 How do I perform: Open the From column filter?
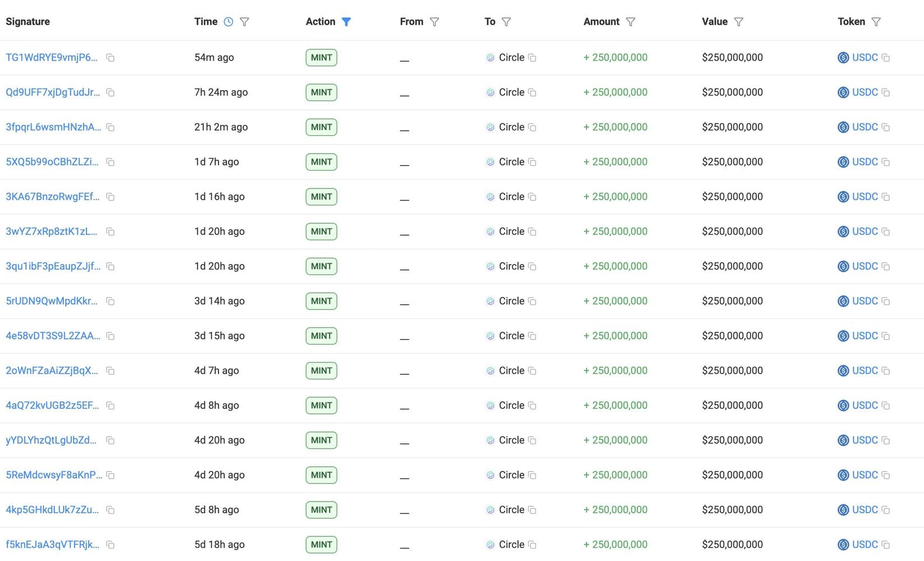click(x=434, y=22)
